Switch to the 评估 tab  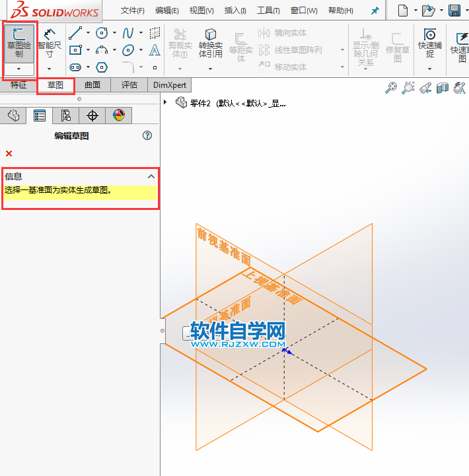point(129,85)
